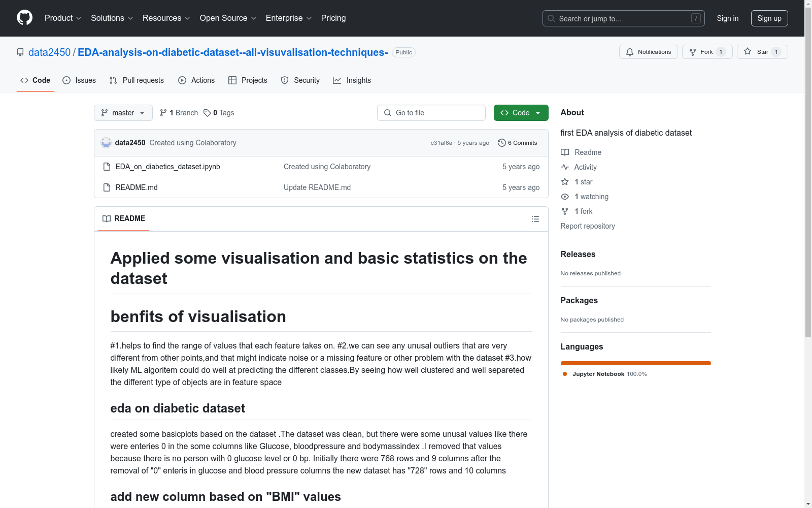Click the Search or jump to field
This screenshot has height=508, width=812.
tap(624, 18)
